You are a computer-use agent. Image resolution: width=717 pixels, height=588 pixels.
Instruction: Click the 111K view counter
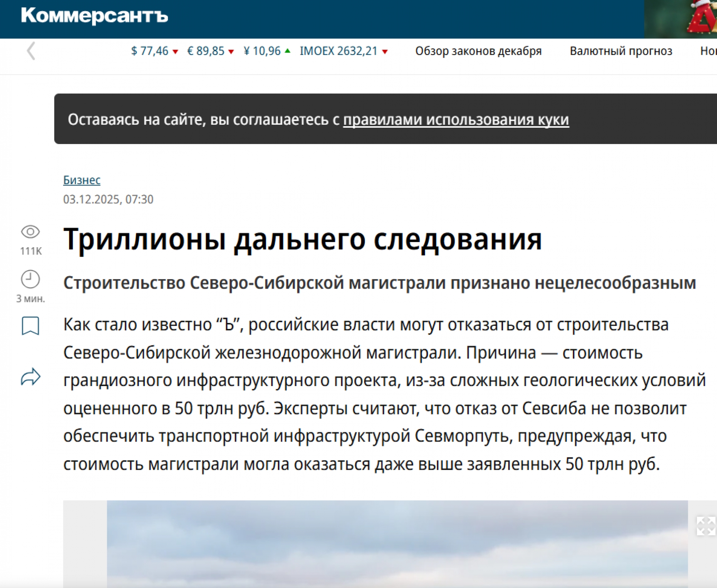pyautogui.click(x=31, y=251)
